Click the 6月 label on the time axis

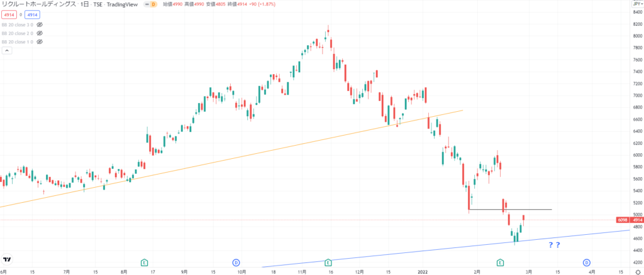(3, 271)
